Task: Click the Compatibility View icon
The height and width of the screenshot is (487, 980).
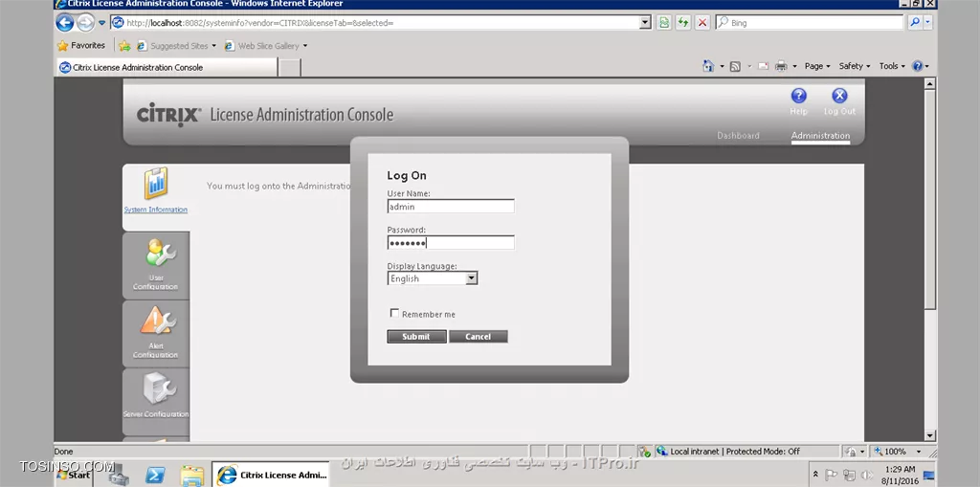Action: tap(664, 23)
